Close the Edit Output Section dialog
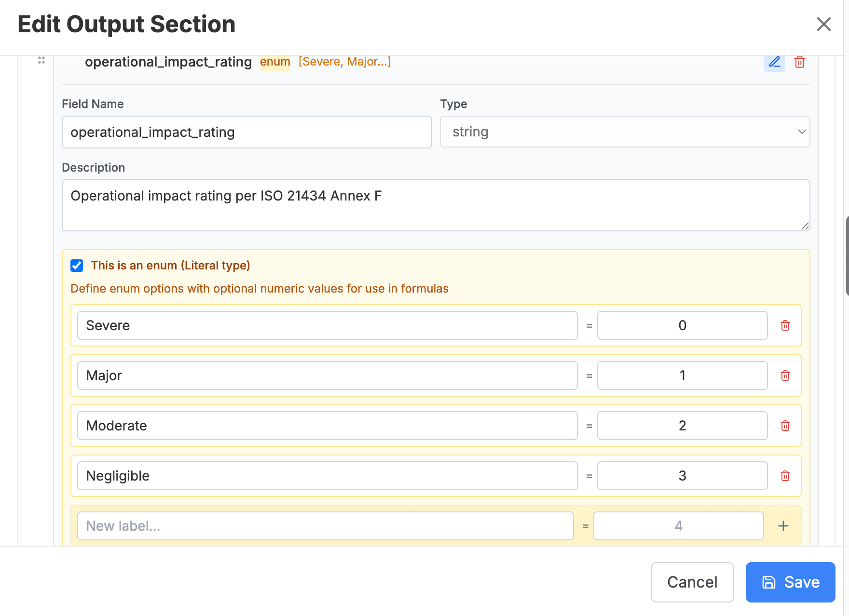Screen dimensions: 849x616 coord(823,24)
